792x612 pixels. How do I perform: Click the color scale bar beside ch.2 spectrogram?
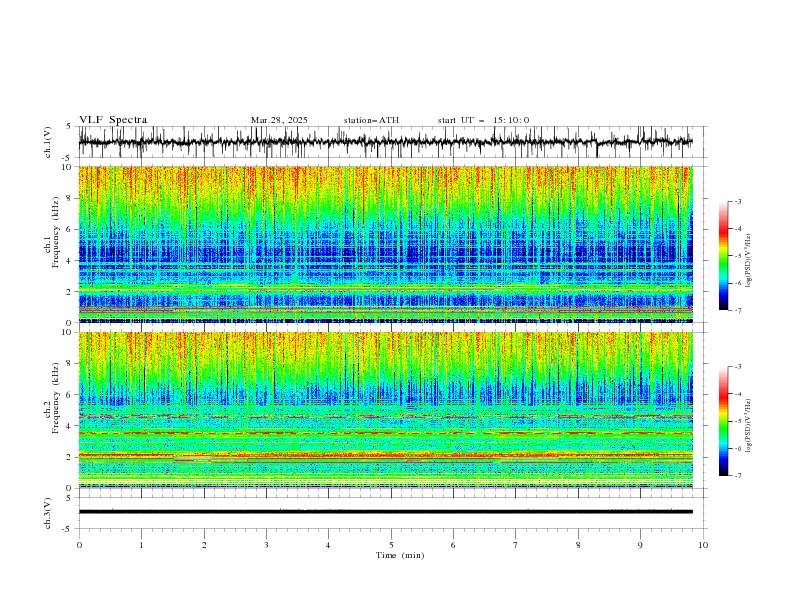pyautogui.click(x=723, y=421)
